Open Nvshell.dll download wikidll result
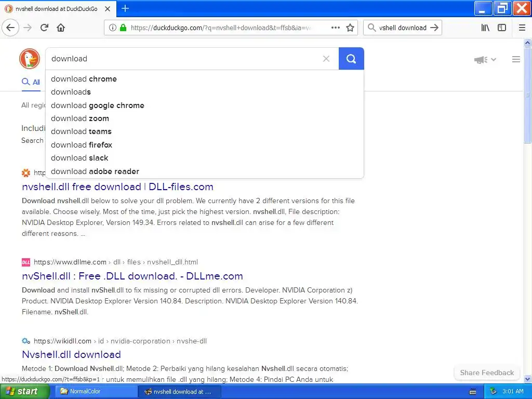 [71, 354]
